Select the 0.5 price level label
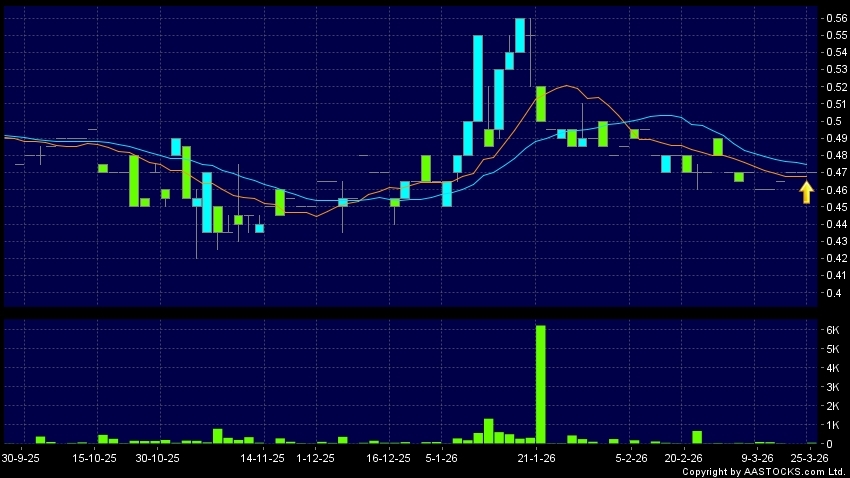Image resolution: width=850 pixels, height=478 pixels. point(828,121)
